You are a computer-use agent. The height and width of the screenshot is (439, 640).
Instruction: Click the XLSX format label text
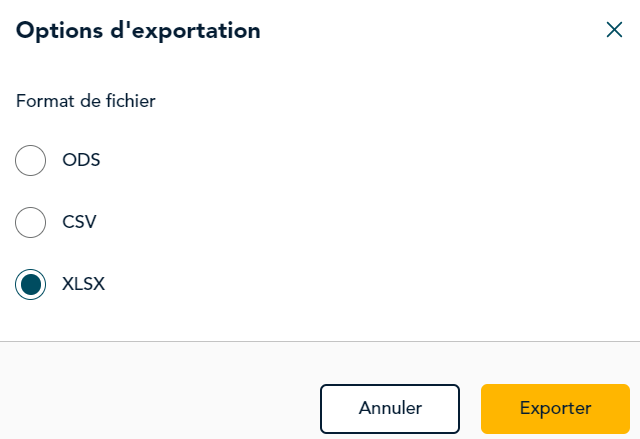pos(83,284)
